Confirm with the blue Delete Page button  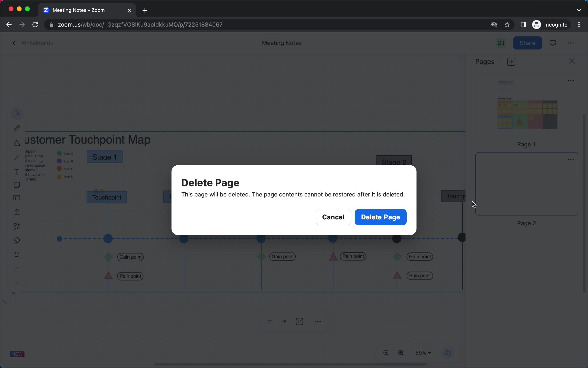pos(380,217)
